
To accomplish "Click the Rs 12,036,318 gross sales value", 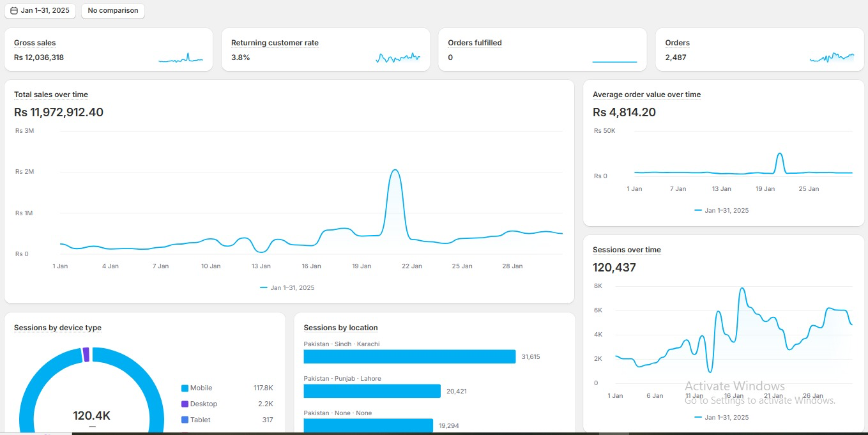I will [39, 57].
